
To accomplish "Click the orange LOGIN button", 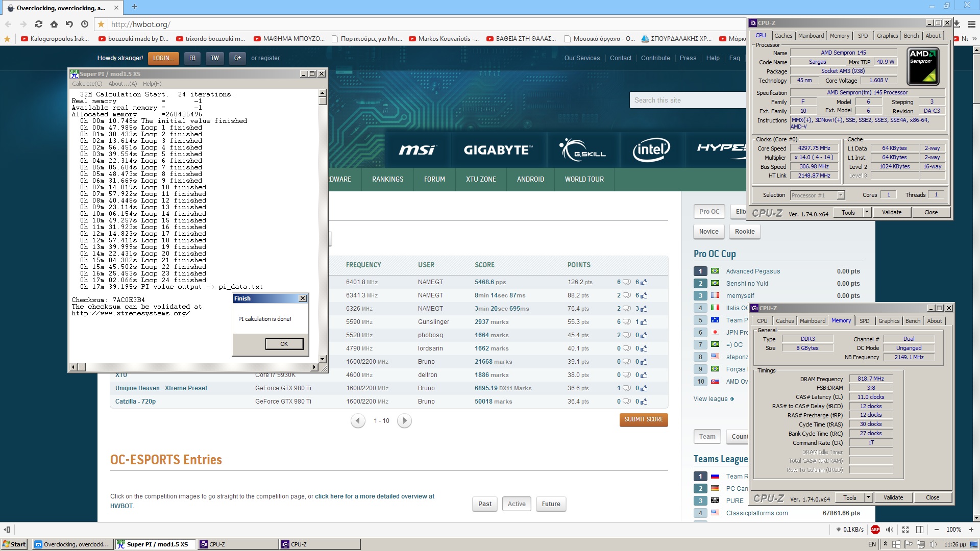I will [x=163, y=58].
